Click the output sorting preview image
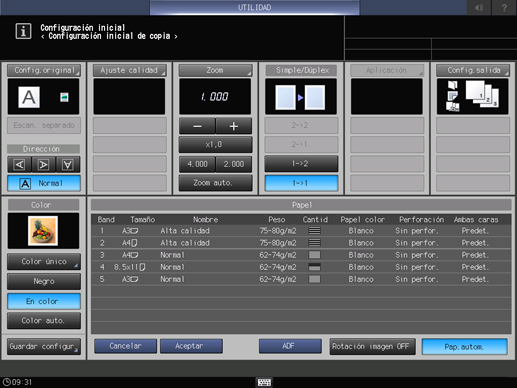 point(473,97)
